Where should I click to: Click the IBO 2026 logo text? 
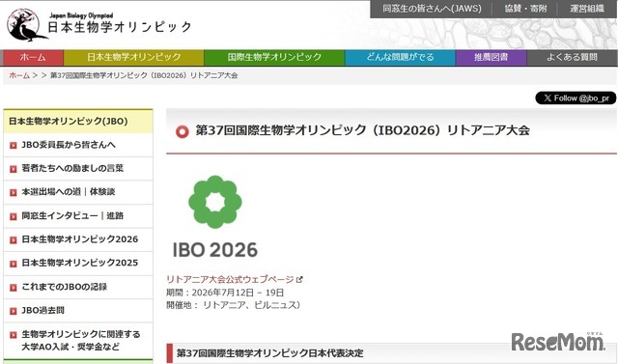[215, 250]
